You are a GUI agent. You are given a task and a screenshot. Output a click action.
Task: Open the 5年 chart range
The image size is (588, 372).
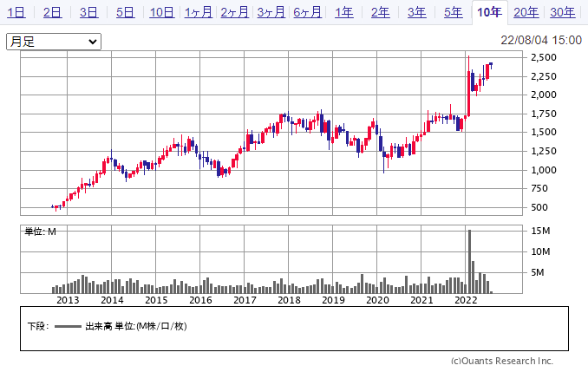[453, 13]
